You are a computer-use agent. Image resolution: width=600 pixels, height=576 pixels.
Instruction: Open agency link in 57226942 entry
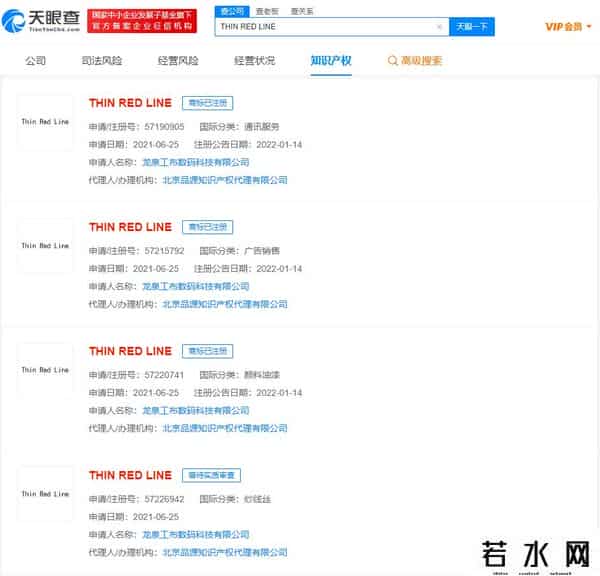coord(225,552)
